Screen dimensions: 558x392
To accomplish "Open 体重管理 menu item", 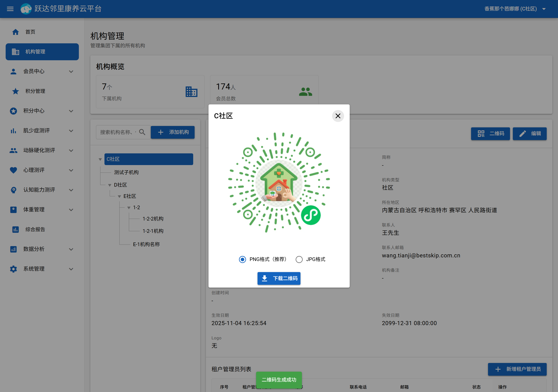I will (42, 210).
